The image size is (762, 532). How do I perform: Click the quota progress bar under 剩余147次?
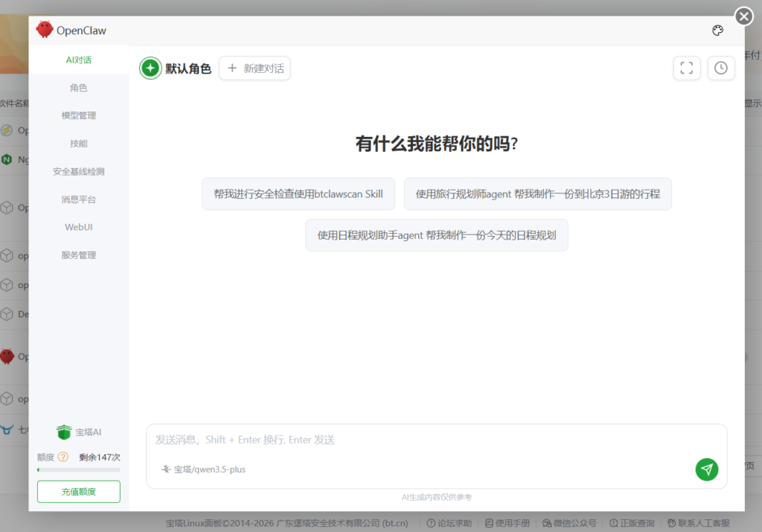[x=78, y=469]
